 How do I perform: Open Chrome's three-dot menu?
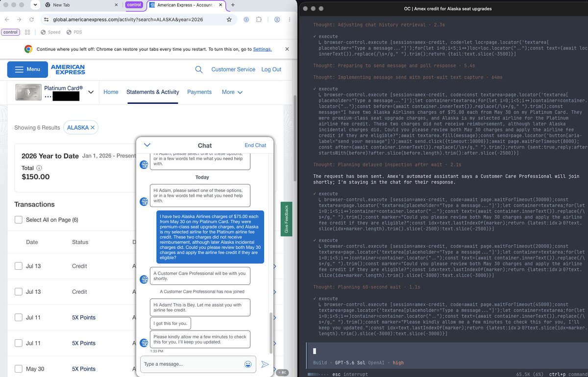coord(290,20)
